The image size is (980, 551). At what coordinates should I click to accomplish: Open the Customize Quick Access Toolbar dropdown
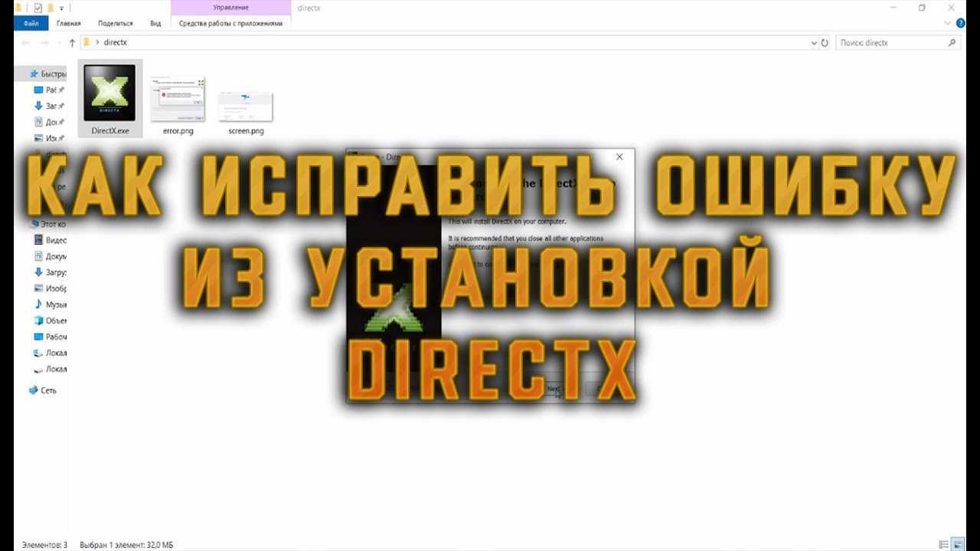coord(60,8)
